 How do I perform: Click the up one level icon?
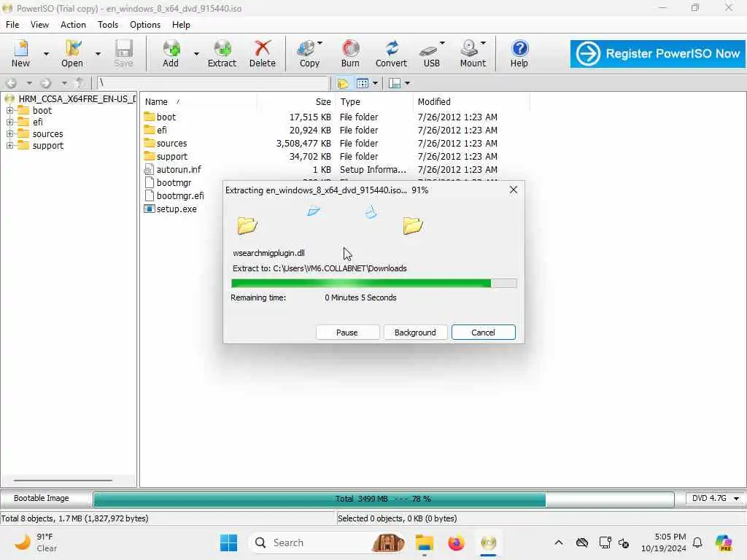tap(80, 83)
